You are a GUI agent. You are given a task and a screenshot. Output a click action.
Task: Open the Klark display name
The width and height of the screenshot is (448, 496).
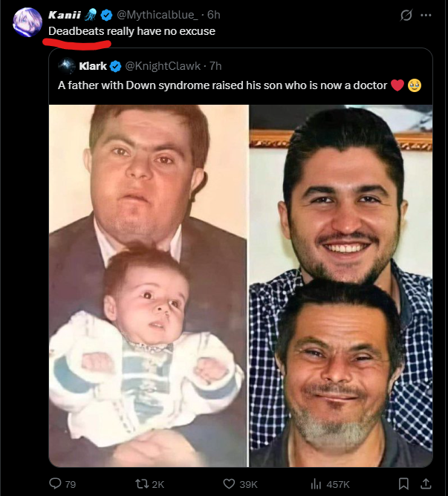click(93, 66)
